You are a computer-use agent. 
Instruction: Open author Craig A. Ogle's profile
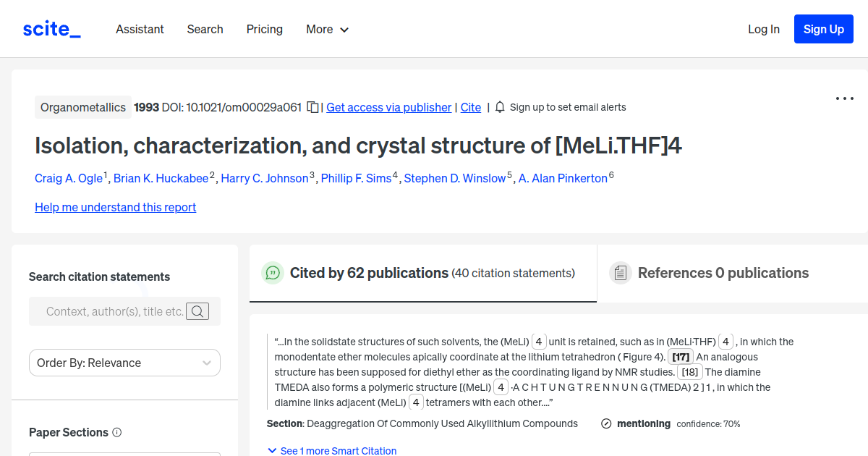click(69, 178)
